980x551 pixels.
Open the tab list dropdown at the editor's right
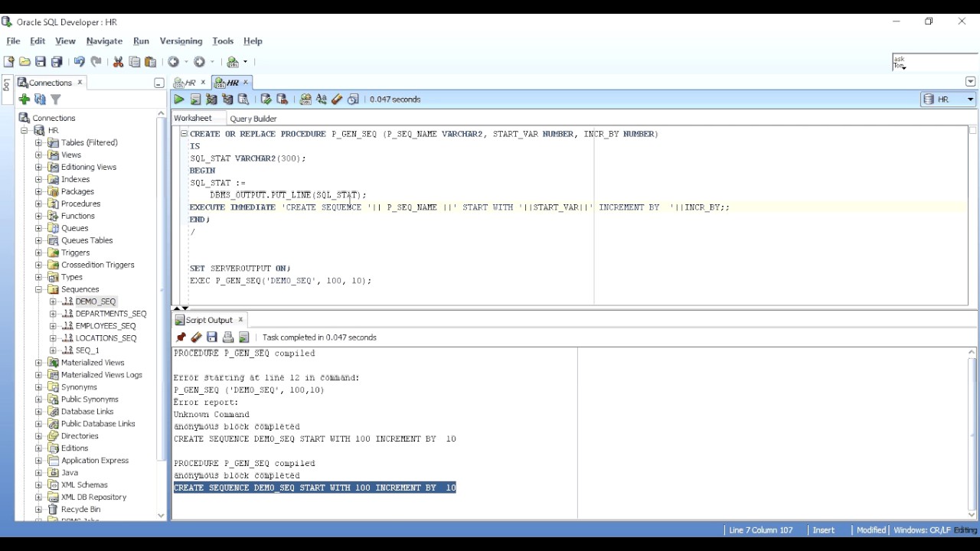(971, 82)
